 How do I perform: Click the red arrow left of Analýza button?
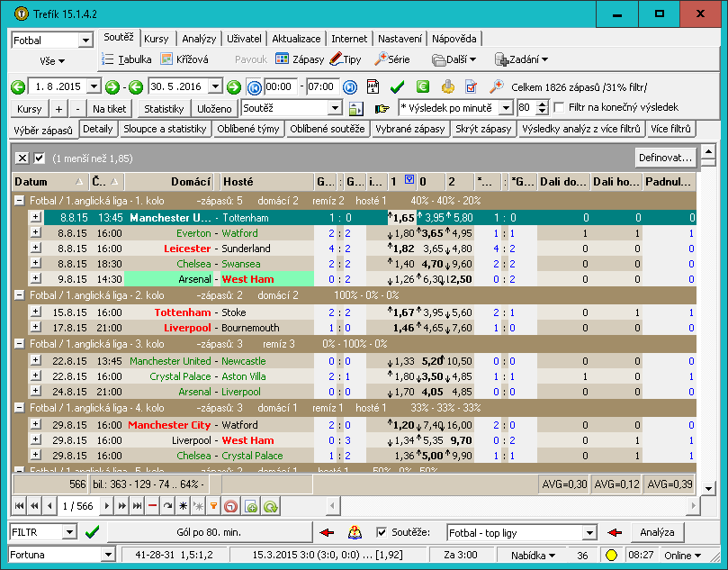[x=615, y=532]
